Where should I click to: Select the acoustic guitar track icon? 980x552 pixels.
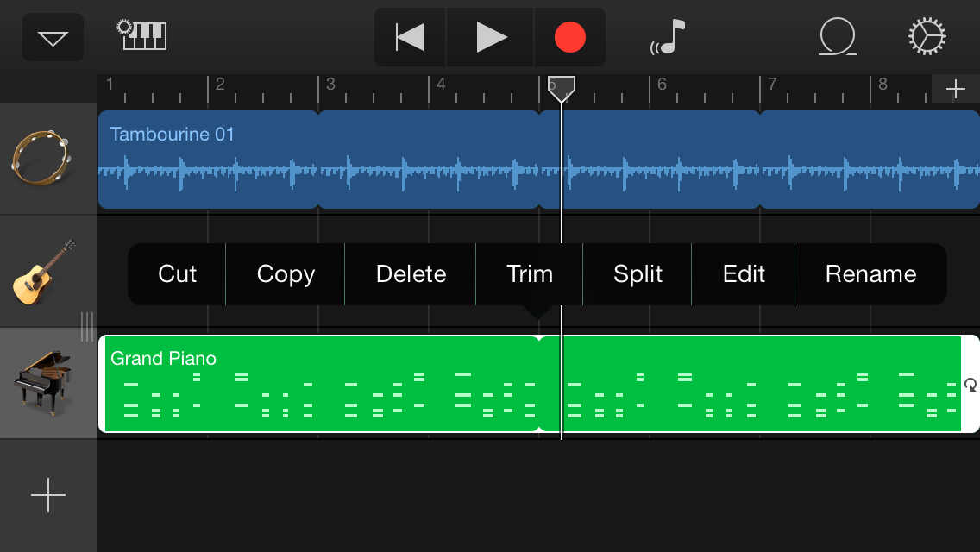point(44,273)
